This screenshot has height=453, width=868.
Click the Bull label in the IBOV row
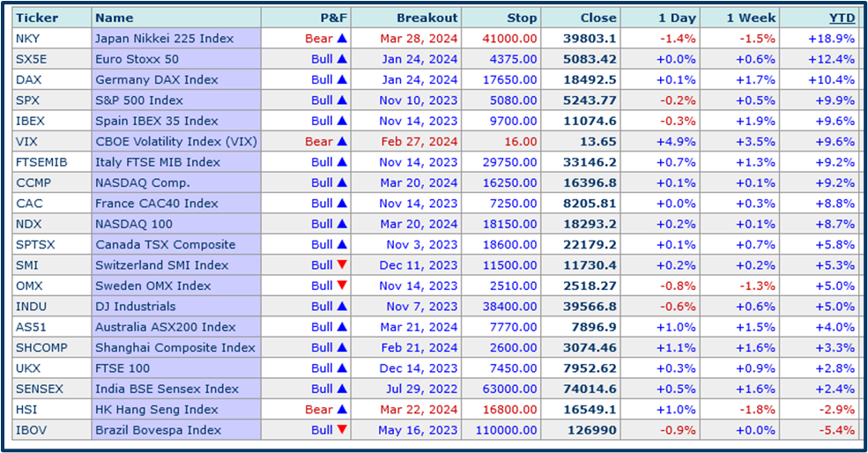[322, 430]
